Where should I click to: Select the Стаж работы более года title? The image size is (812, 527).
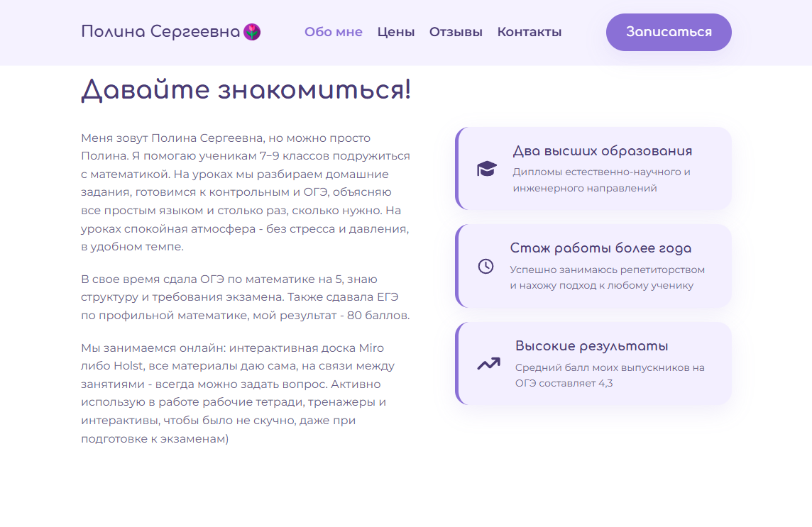click(x=600, y=248)
